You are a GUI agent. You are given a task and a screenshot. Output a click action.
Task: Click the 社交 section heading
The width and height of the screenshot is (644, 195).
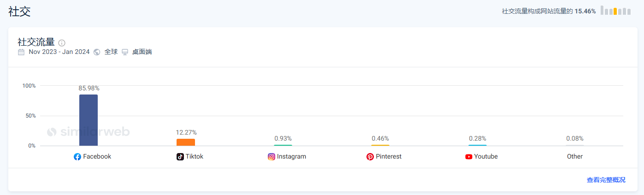[x=19, y=12]
